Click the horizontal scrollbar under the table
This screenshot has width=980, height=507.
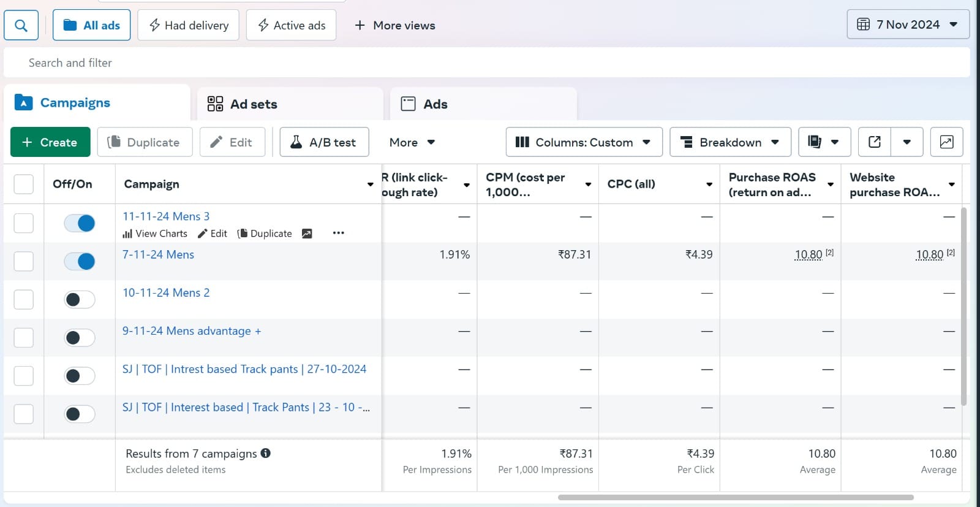736,497
